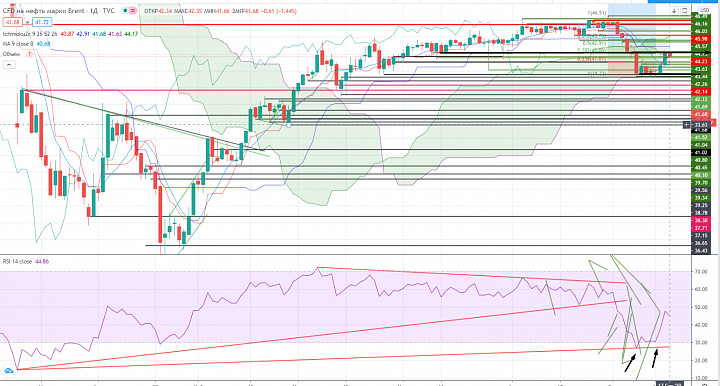Select the RSI 14 close indicator label

[x=17, y=261]
